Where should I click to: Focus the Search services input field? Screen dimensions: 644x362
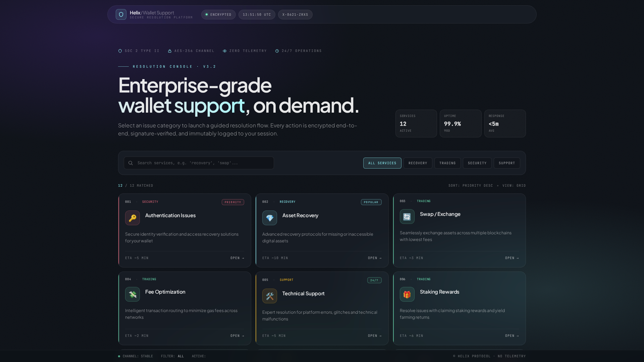[199, 163]
